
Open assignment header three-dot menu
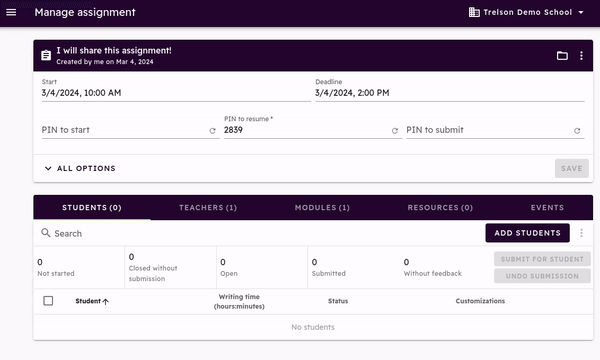[581, 56]
